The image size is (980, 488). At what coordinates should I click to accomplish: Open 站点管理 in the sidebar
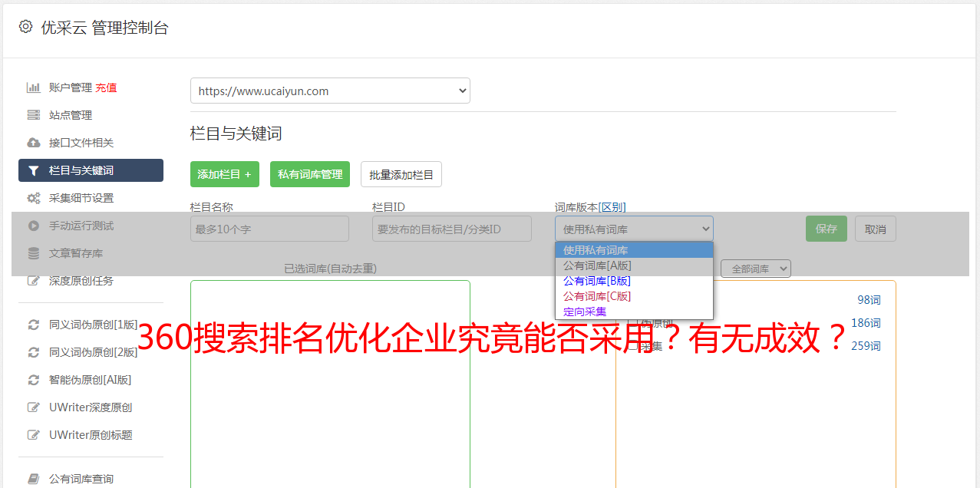pos(71,115)
